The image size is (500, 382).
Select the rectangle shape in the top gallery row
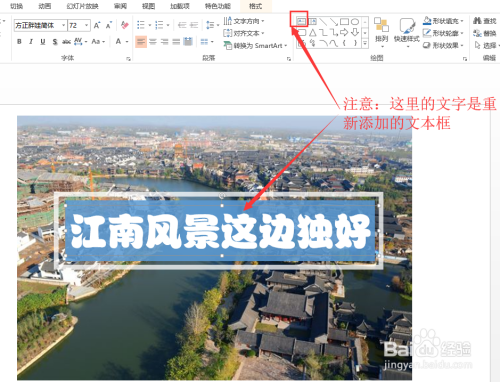[x=344, y=22]
